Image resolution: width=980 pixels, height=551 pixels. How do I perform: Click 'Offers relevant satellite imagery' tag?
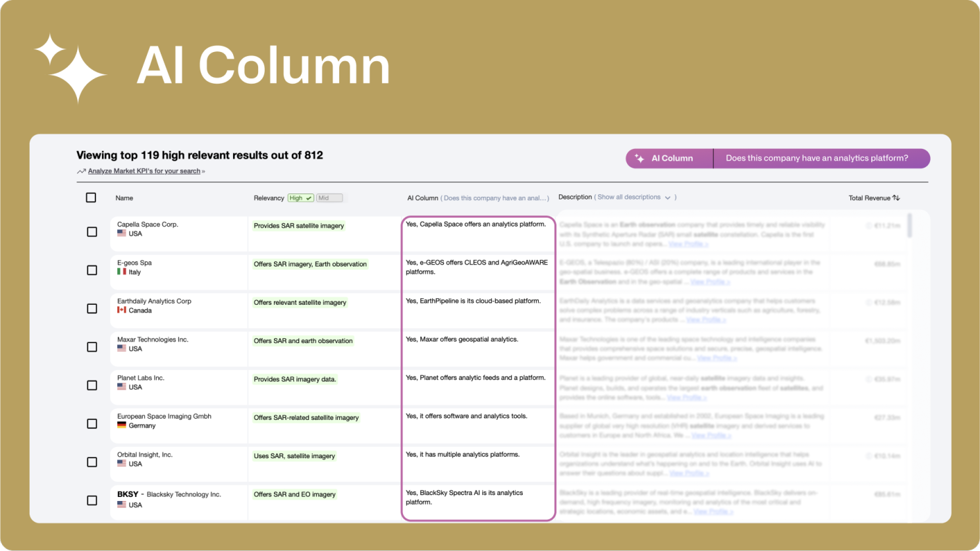(300, 303)
